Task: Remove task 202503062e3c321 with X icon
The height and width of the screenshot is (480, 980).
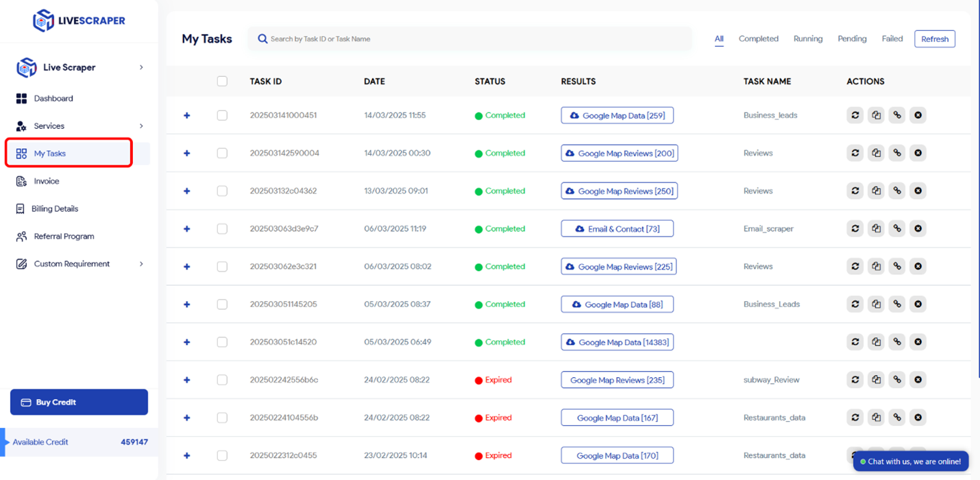Action: [918, 266]
